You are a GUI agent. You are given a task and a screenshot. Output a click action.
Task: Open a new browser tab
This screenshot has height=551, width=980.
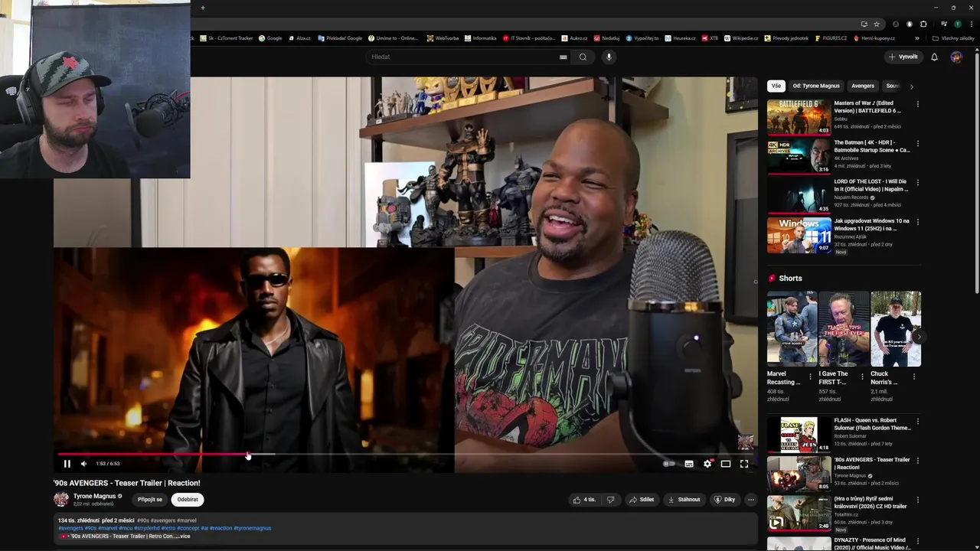click(x=203, y=8)
